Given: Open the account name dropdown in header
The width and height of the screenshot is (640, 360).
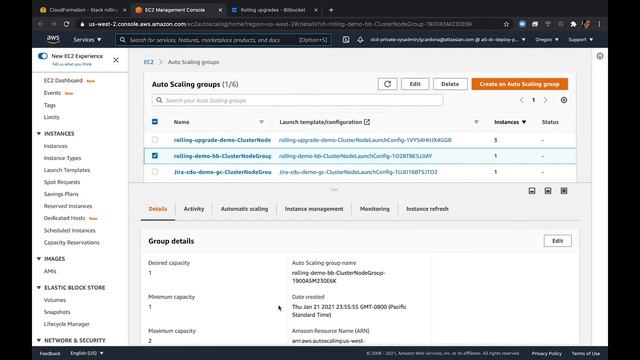Looking at the screenshot, I should pos(448,40).
